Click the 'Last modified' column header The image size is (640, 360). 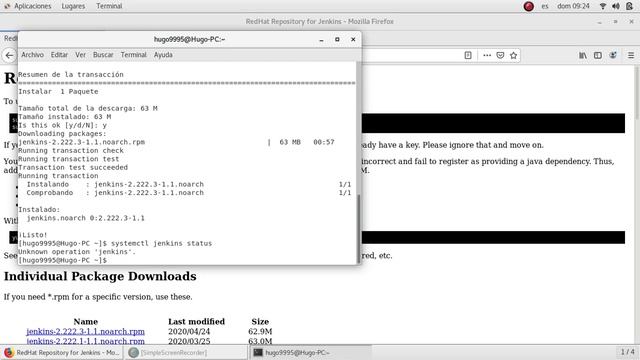(196, 322)
